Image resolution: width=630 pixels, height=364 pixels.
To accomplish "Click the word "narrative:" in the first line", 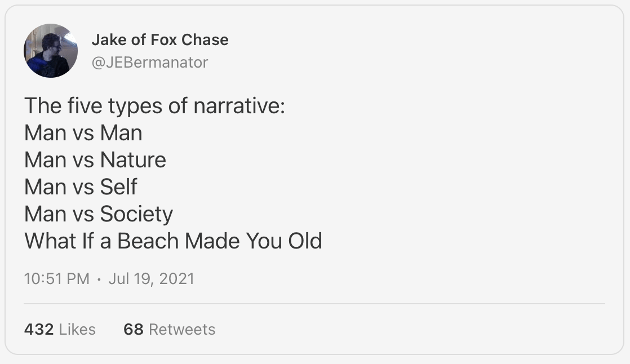I will pos(239,105).
